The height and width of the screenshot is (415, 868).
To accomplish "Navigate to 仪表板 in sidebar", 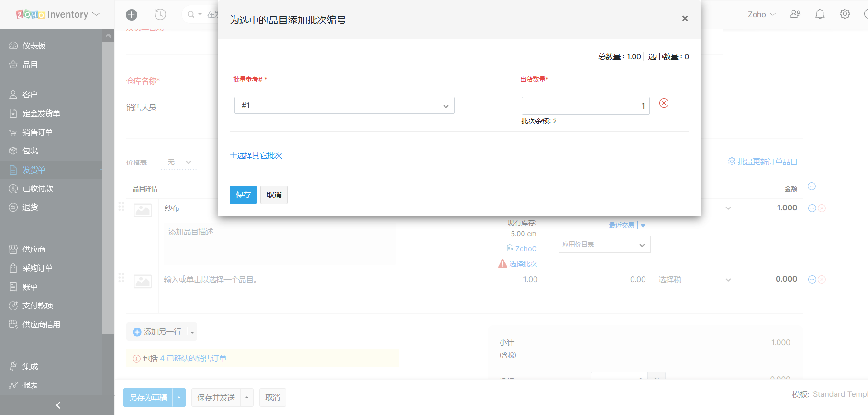I will [x=34, y=46].
